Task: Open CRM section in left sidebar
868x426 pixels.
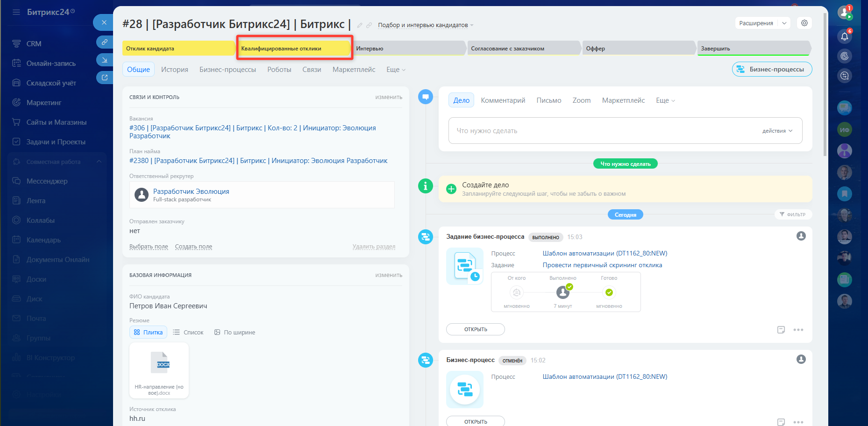Action: tap(34, 43)
